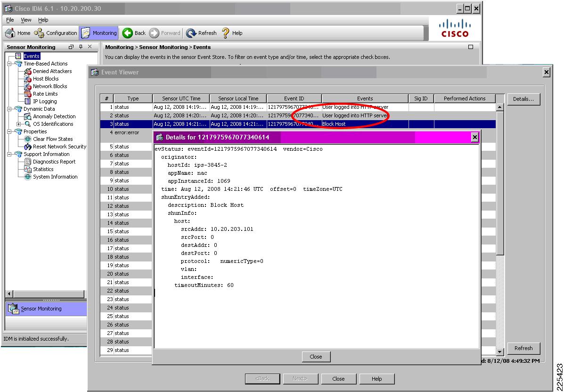Collapse the Properties tree node

(x=9, y=131)
